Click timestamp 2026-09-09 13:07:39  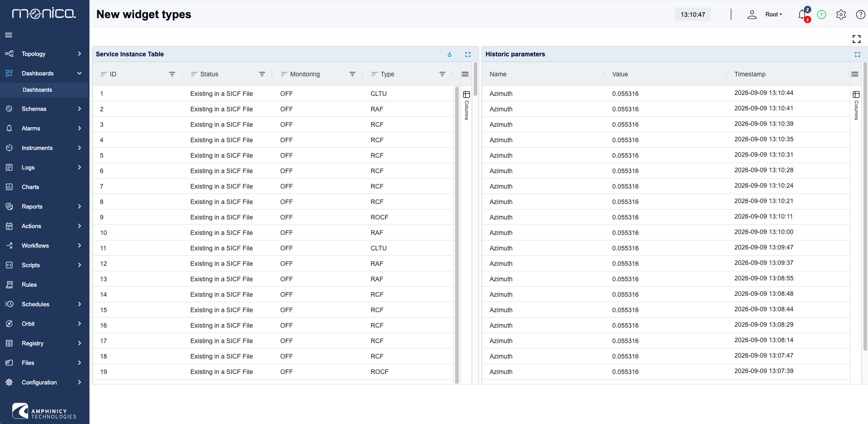(x=764, y=371)
